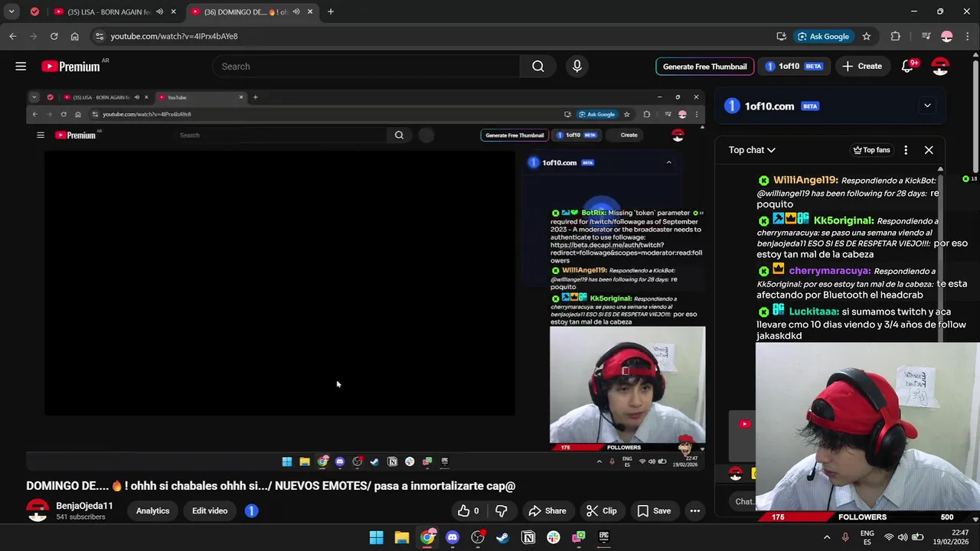Click WilliAngel19 username in chat

805,181
